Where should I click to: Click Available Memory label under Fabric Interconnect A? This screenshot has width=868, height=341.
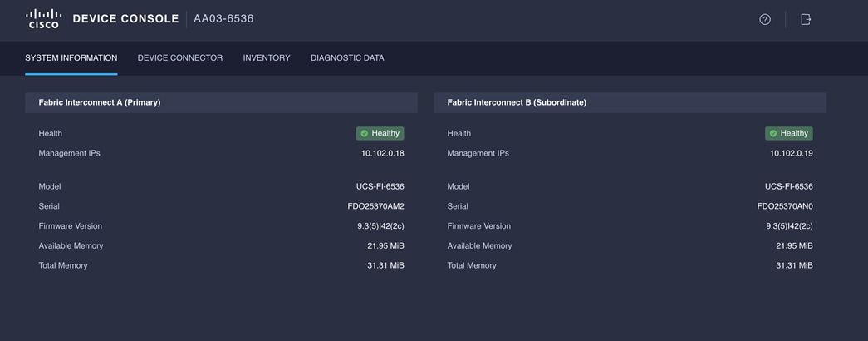click(x=71, y=245)
